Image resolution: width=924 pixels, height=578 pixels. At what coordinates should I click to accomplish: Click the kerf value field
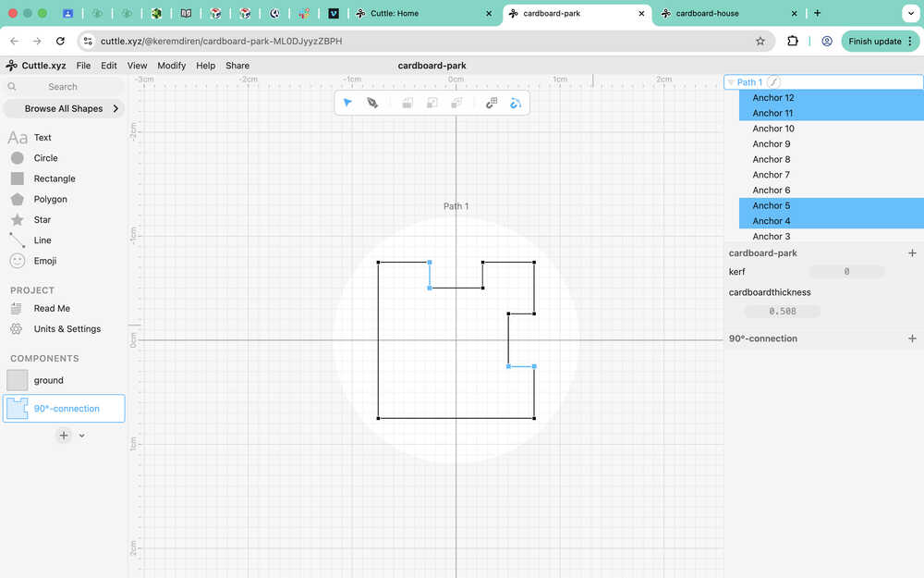(x=846, y=272)
